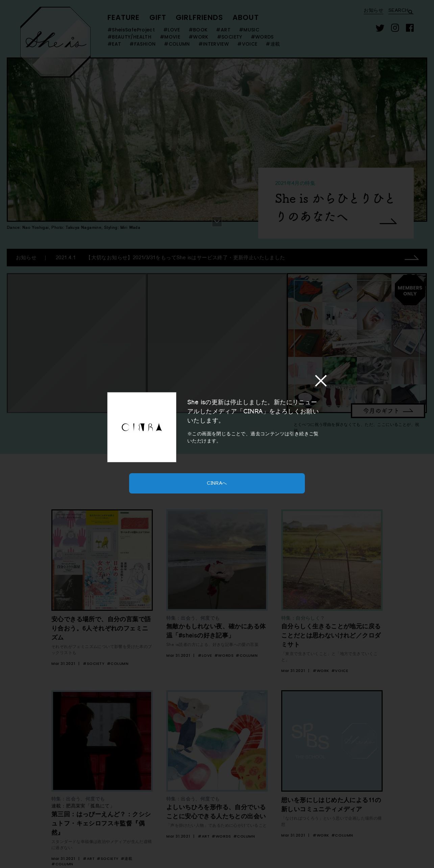
Task: Click the arrow in the お知らせ news bar
Action: pyautogui.click(x=412, y=258)
